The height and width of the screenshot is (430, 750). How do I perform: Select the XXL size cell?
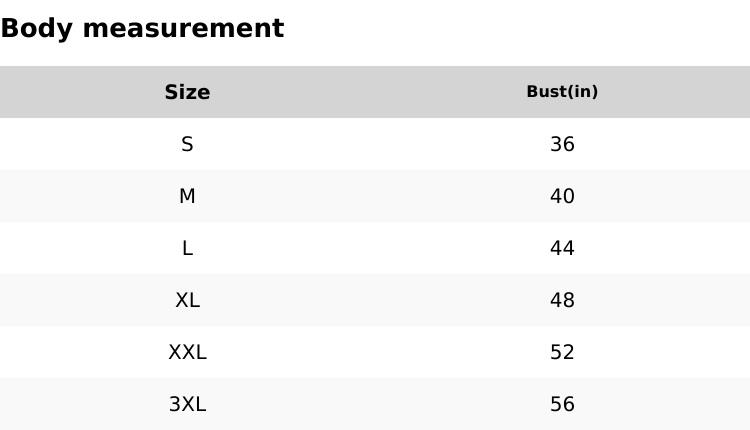pyautogui.click(x=187, y=352)
